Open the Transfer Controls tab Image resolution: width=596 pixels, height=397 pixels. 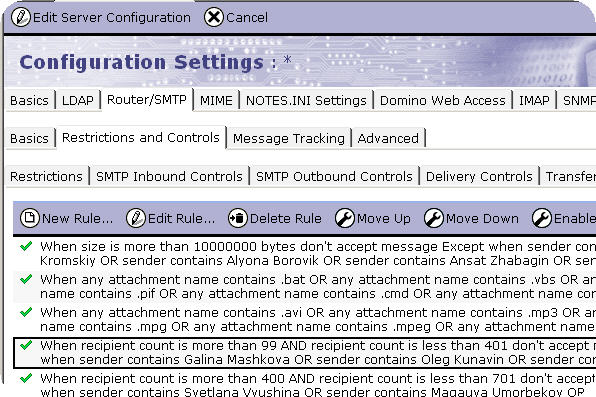(569, 176)
